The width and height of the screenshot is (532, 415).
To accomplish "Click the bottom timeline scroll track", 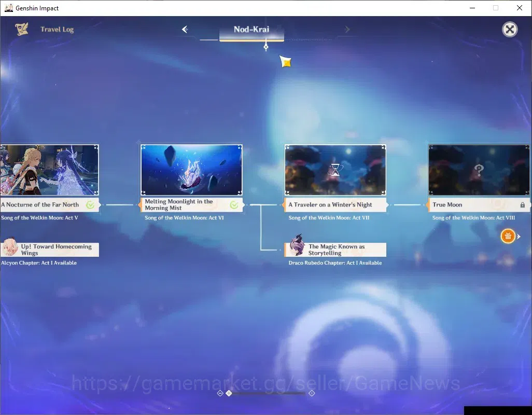I will coord(265,393).
